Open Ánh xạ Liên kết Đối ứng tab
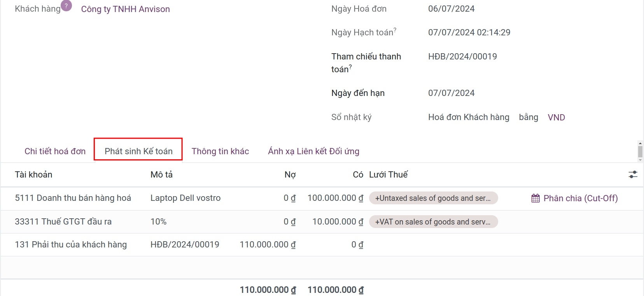This screenshot has height=296, width=644. (313, 151)
